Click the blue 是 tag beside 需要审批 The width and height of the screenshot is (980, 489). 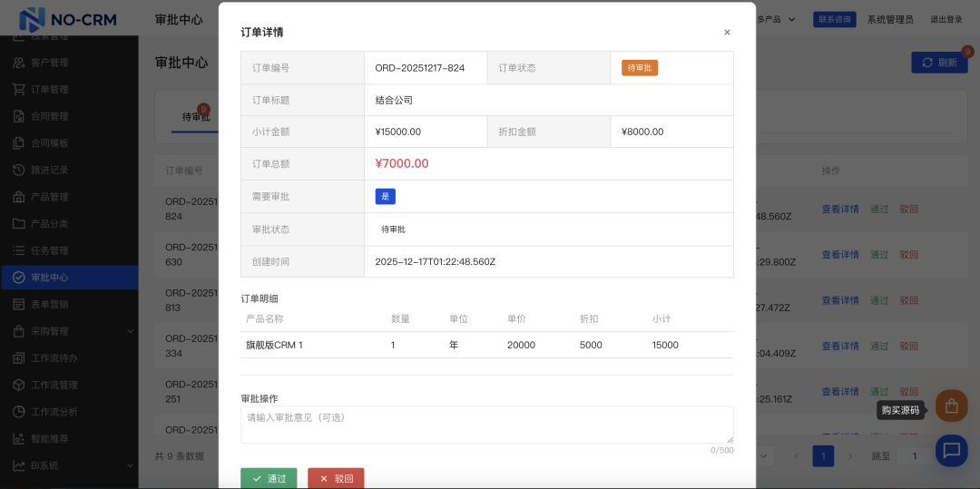tap(385, 196)
